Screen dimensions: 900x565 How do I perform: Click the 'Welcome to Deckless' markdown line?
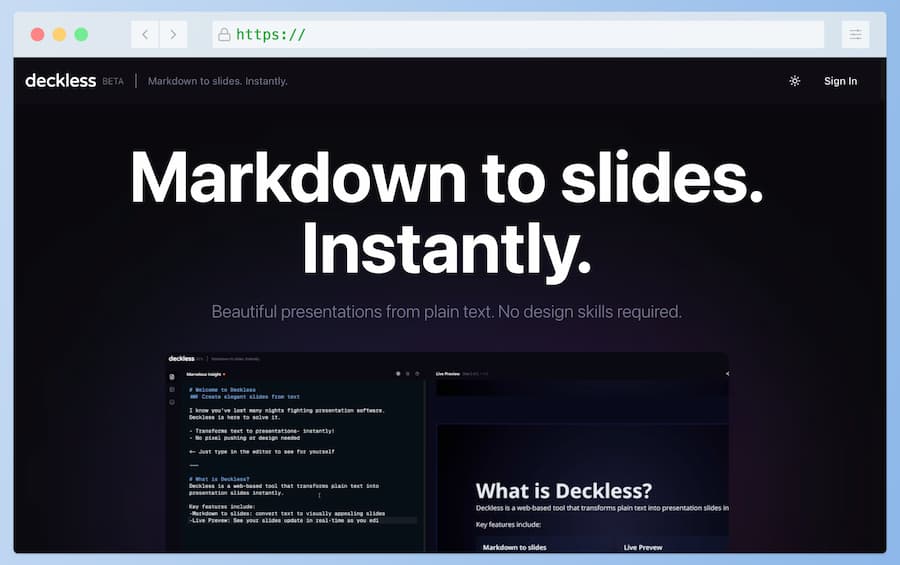click(x=222, y=390)
